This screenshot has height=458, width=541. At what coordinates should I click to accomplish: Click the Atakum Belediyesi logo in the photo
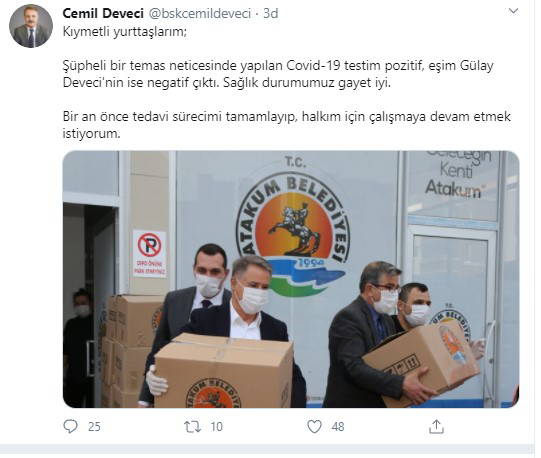[294, 230]
